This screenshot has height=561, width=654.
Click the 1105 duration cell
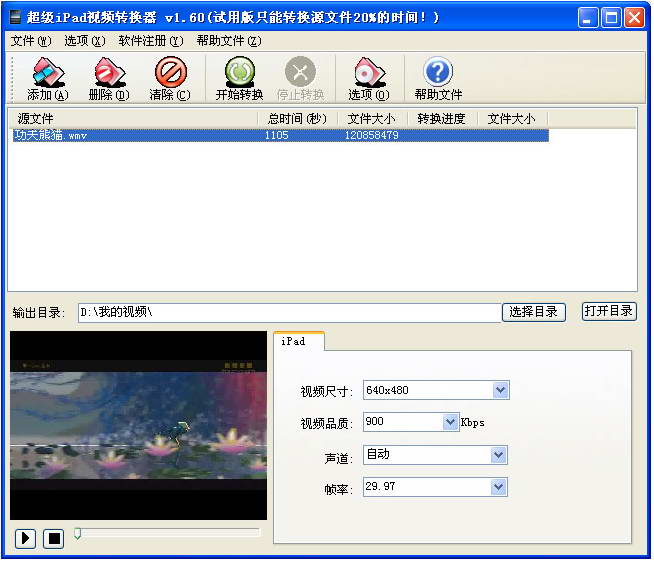(276, 136)
